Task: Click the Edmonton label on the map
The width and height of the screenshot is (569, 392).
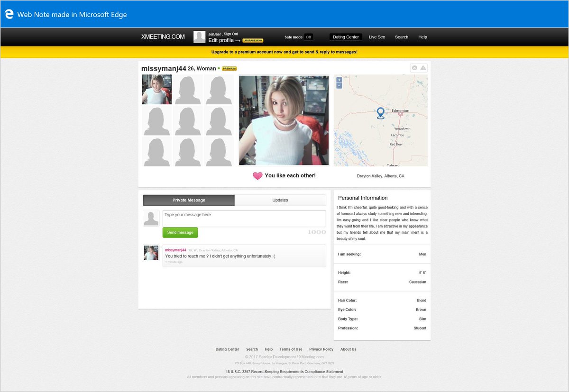Action: tap(400, 110)
